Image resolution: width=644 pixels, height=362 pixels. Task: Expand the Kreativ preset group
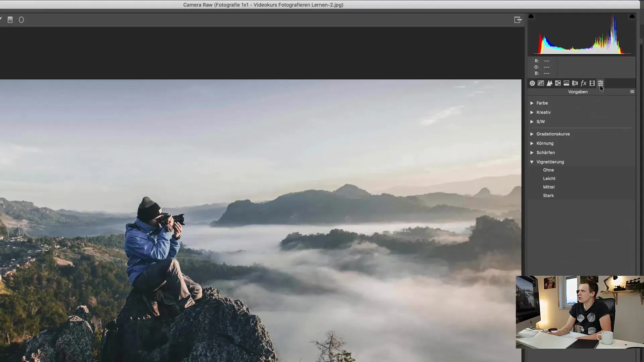(x=532, y=112)
